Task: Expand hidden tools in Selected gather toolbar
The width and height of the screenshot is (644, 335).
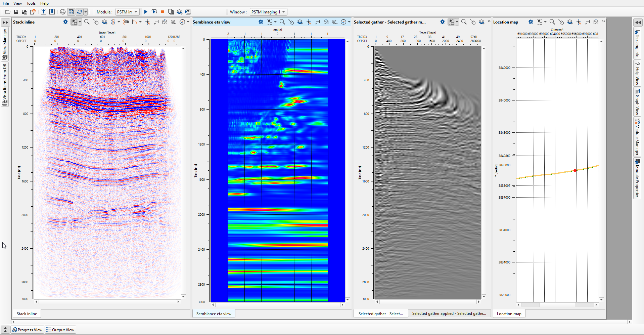Action: 489,22
